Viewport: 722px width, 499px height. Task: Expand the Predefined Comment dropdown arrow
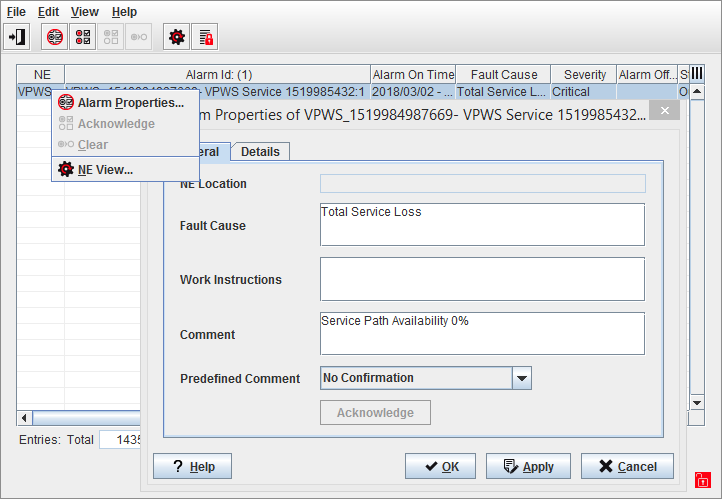point(521,378)
